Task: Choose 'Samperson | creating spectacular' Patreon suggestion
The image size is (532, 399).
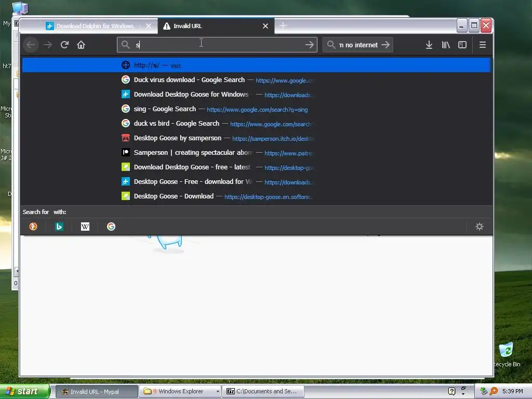Action: click(256, 153)
